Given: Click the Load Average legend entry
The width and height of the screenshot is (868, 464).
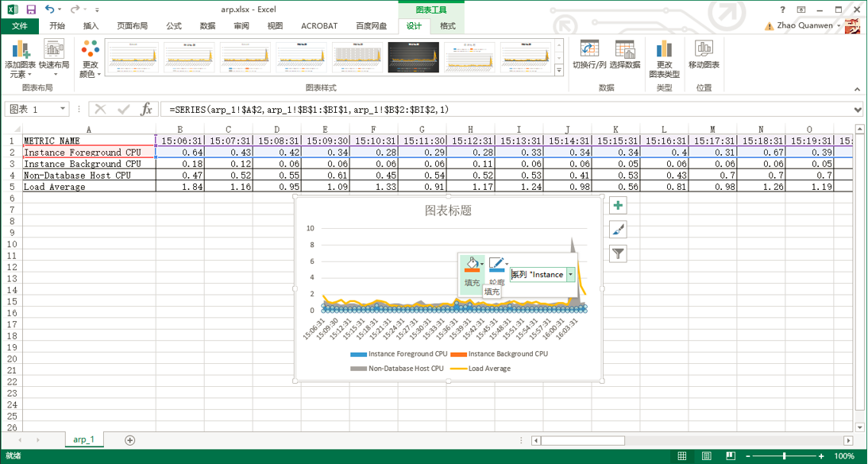Looking at the screenshot, I should [x=480, y=368].
